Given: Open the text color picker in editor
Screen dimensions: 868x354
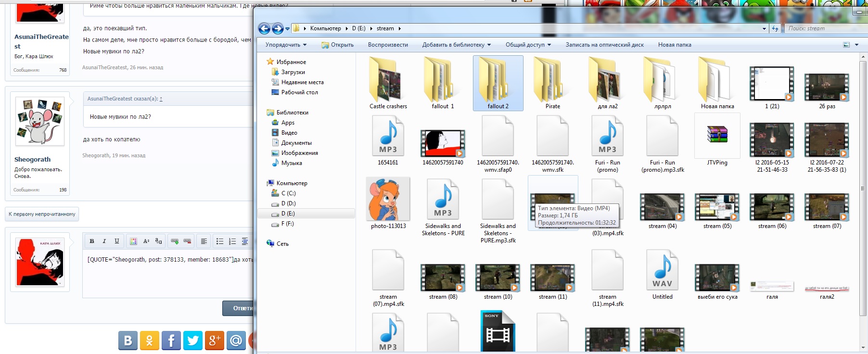Looking at the screenshot, I should [x=133, y=241].
